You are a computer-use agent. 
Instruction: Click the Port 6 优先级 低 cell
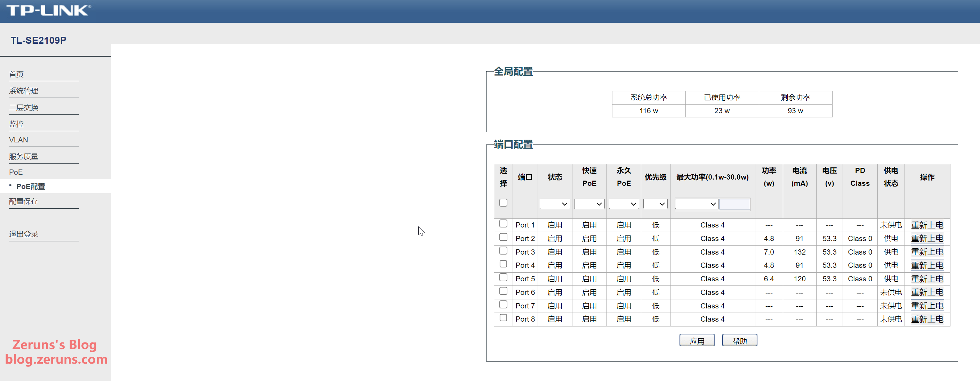pyautogui.click(x=656, y=292)
